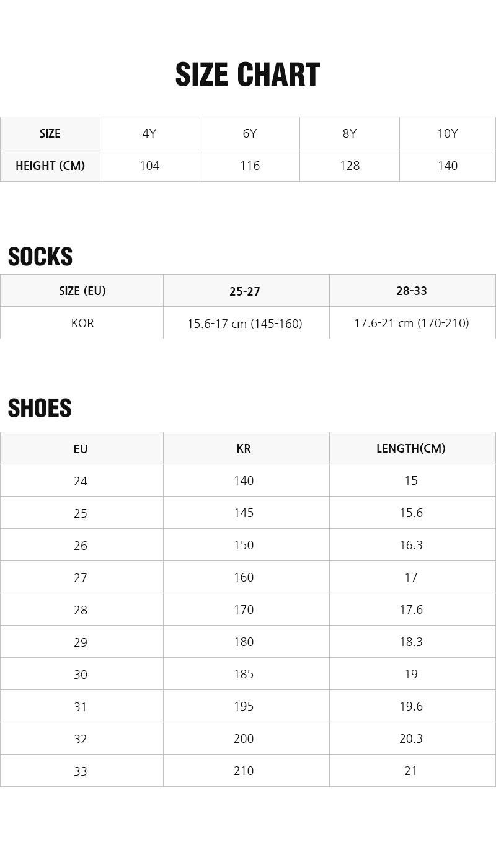Click the 28-33 socks size header
The image size is (496, 868).
tap(412, 291)
